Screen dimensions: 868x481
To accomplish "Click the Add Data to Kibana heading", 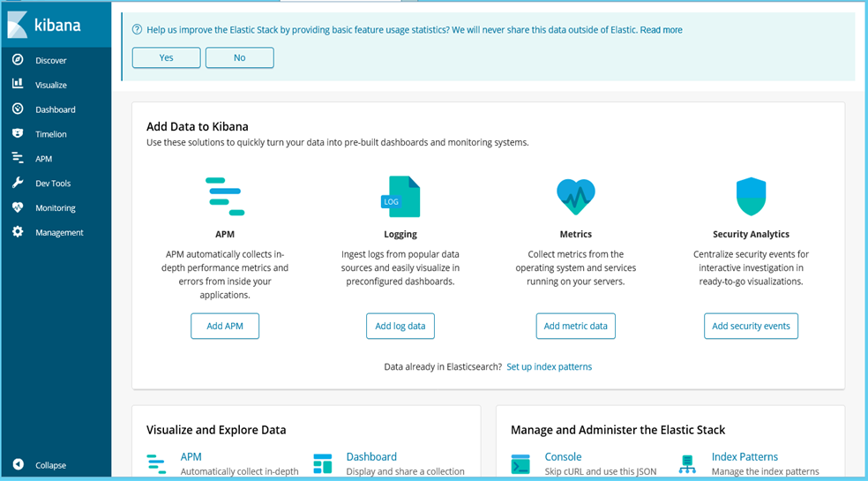I will [197, 126].
